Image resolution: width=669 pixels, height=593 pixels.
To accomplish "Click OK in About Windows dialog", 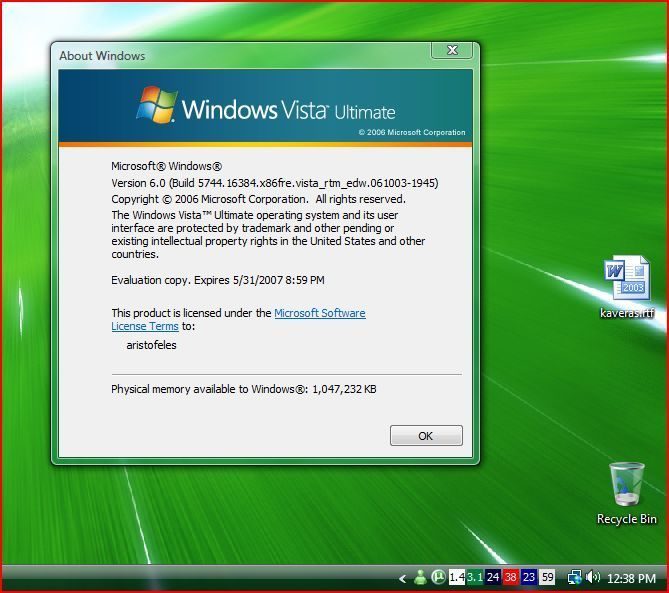I will [426, 436].
